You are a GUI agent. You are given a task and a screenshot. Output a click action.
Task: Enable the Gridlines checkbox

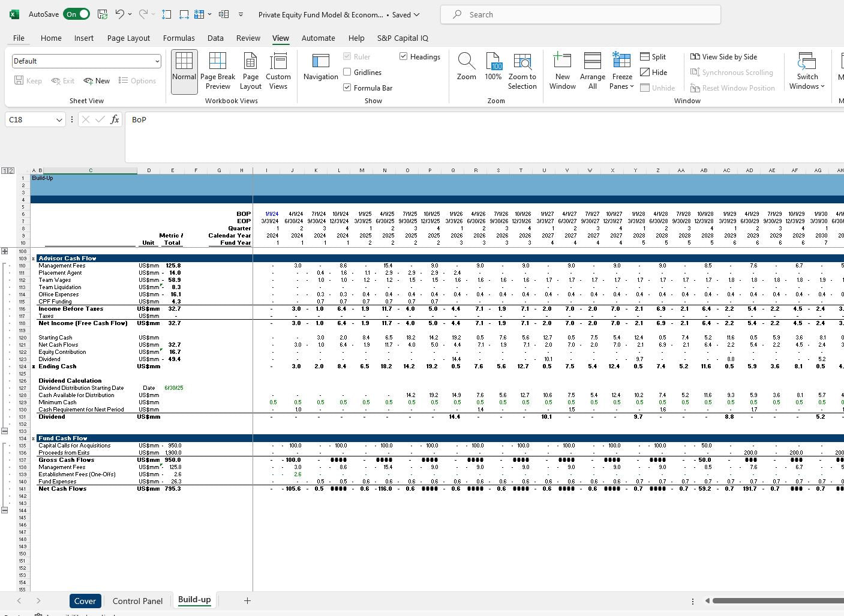click(x=347, y=72)
